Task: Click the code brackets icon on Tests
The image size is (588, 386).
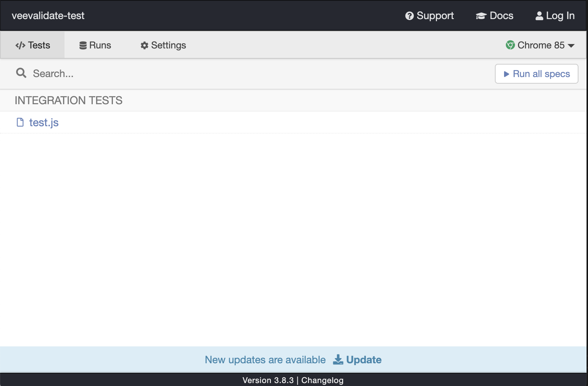Action: tap(20, 45)
